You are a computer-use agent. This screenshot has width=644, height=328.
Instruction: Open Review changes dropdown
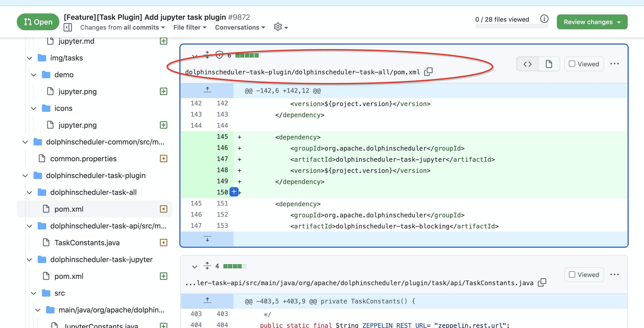coord(592,22)
